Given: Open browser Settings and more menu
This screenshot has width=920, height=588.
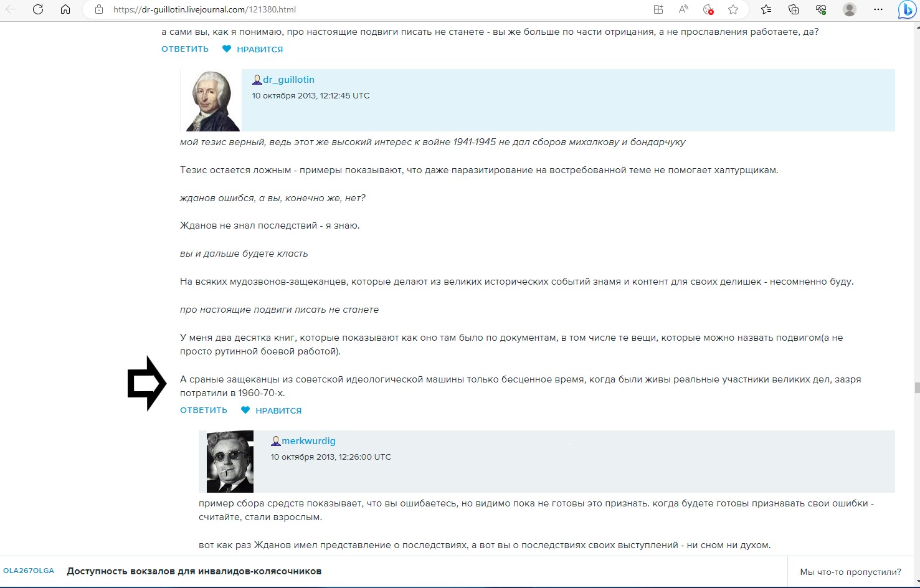Looking at the screenshot, I should pos(878,9).
